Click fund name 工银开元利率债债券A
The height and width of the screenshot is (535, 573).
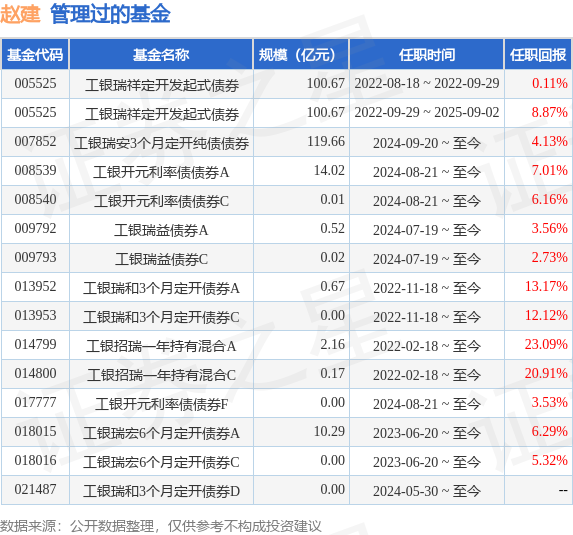click(161, 172)
